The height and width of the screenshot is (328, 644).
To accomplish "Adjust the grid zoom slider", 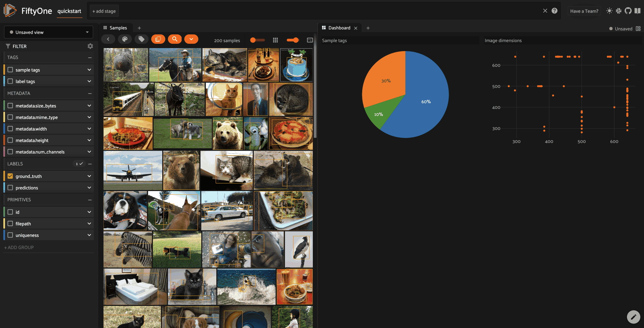I will coord(293,40).
